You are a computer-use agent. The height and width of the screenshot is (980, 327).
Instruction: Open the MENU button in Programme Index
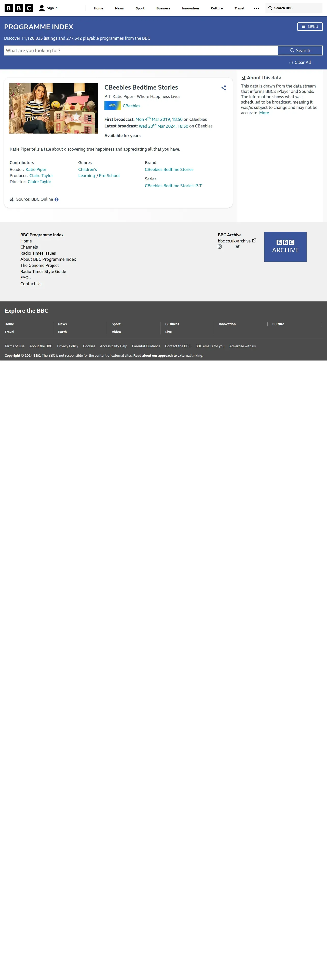(310, 27)
